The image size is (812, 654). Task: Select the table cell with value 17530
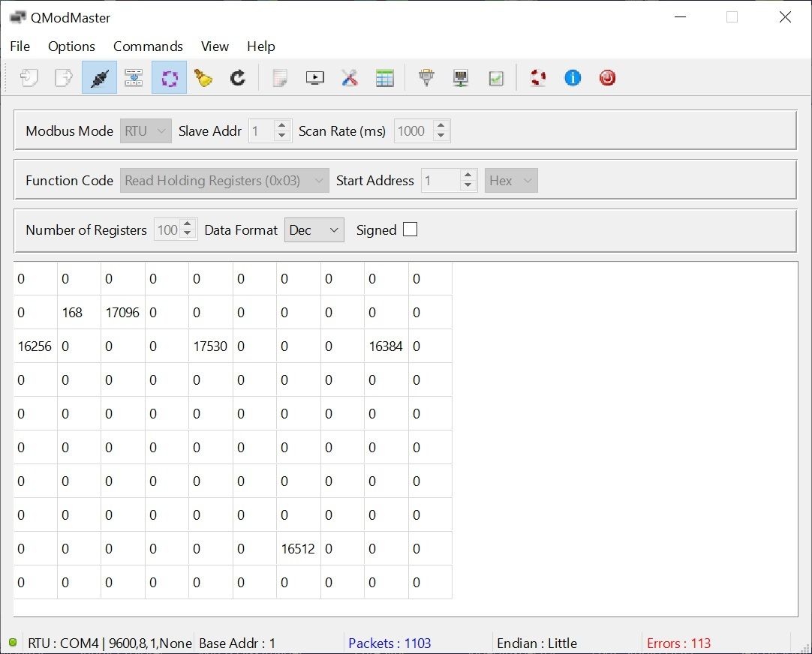click(211, 346)
